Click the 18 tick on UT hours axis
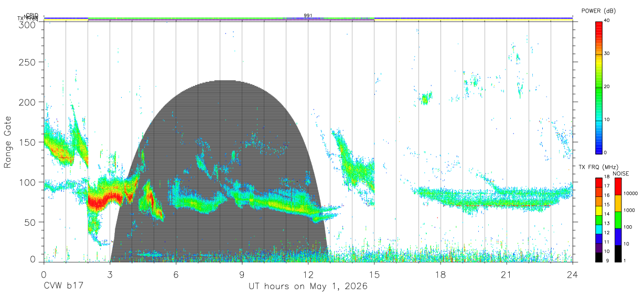The width and height of the screenshot is (644, 297). (441, 274)
